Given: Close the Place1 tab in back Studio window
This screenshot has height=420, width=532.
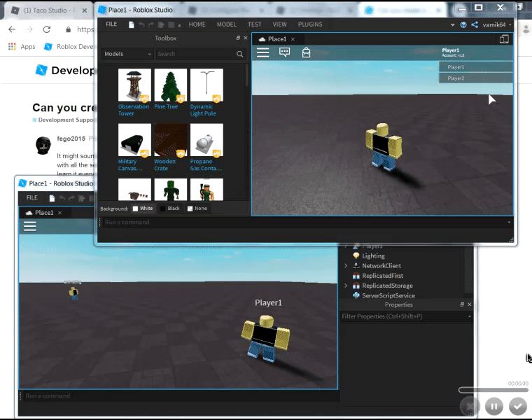Looking at the screenshot, I should [59, 213].
